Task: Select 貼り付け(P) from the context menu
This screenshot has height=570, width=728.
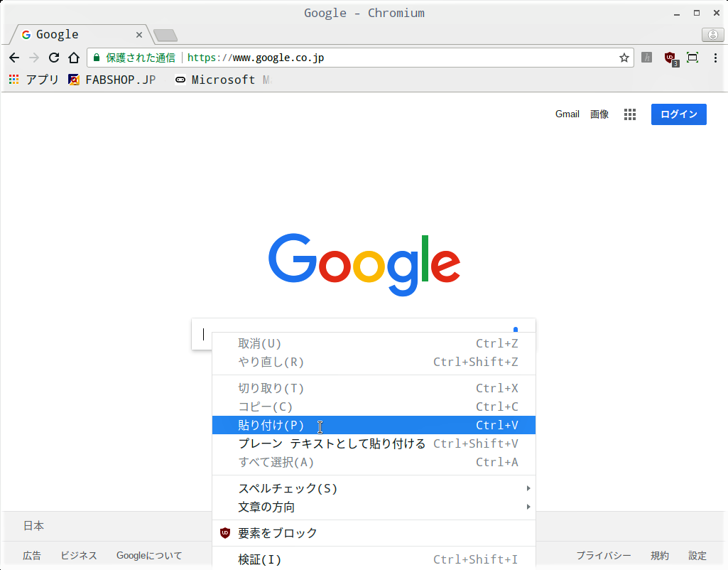Action: (374, 425)
